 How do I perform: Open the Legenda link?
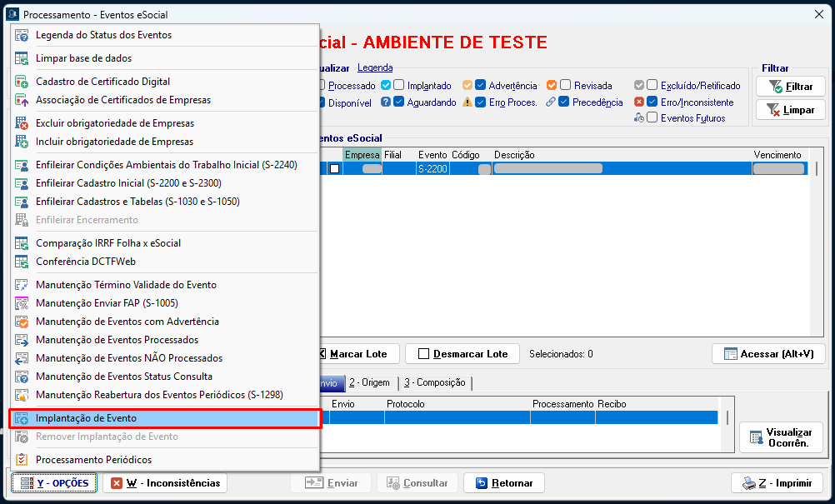point(374,67)
